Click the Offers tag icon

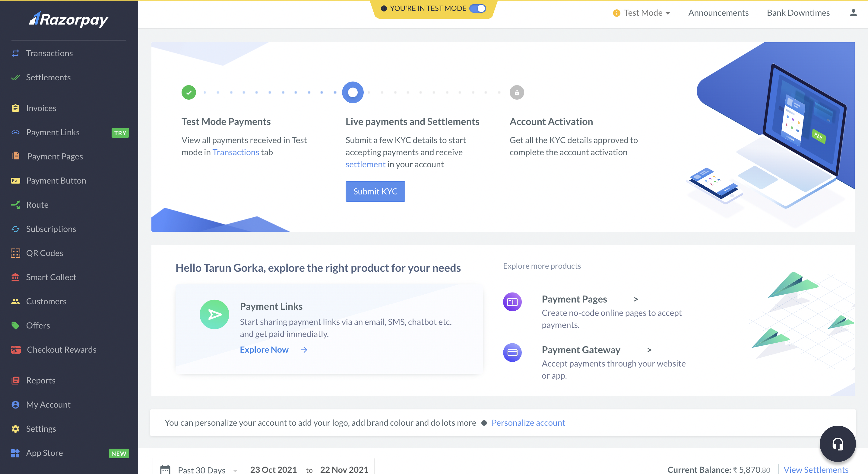pyautogui.click(x=15, y=325)
